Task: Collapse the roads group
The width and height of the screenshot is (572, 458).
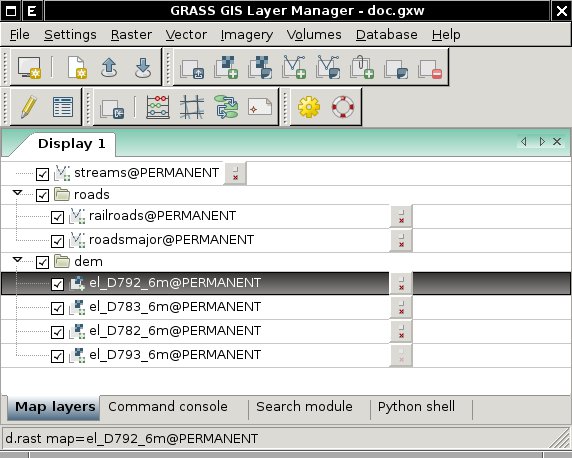Action: [18, 192]
